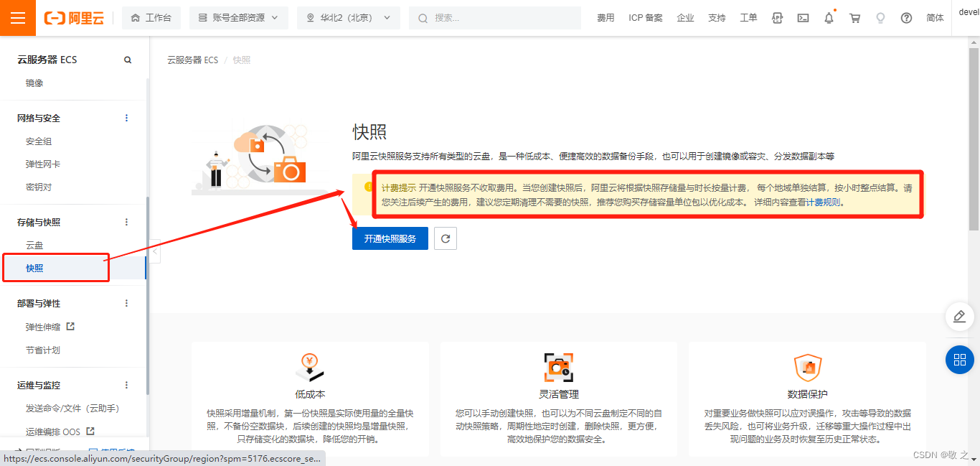Expand the 账号全部资源 resource dropdown

pos(238,18)
